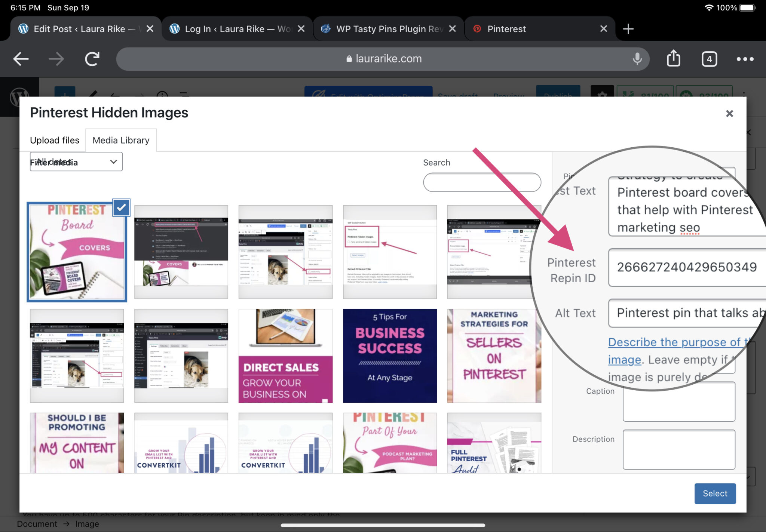The width and height of the screenshot is (766, 532).
Task: Click the WordPress logo behind the dialog
Action: 19,97
